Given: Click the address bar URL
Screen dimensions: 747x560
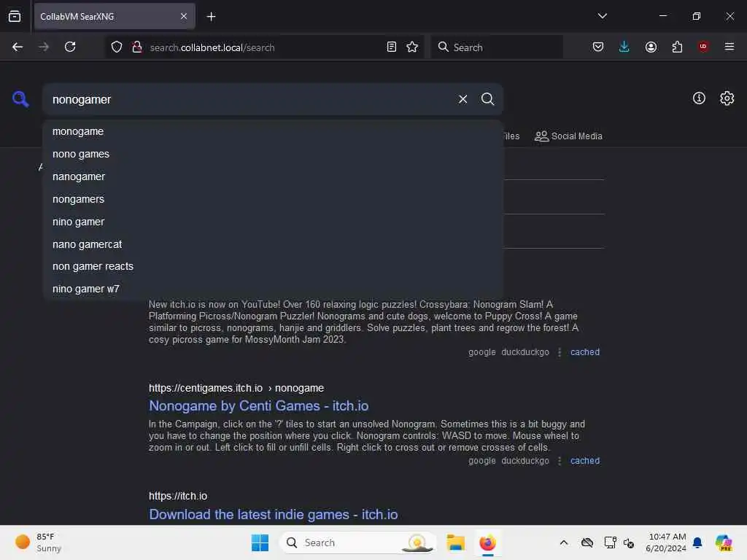Looking at the screenshot, I should [x=212, y=47].
